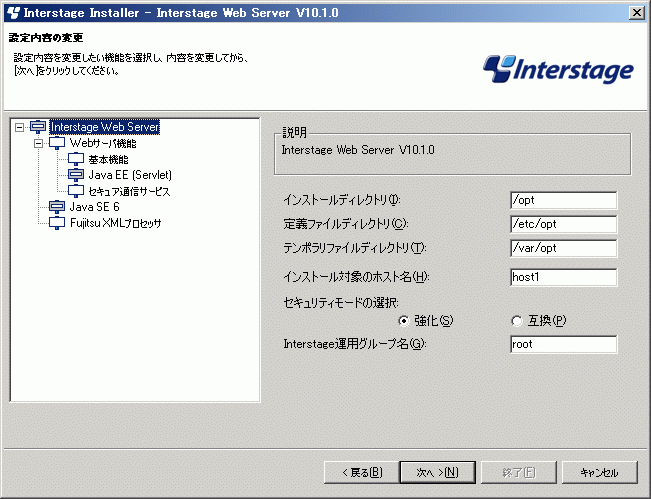Click the 基本機能 feature icon

76,159
